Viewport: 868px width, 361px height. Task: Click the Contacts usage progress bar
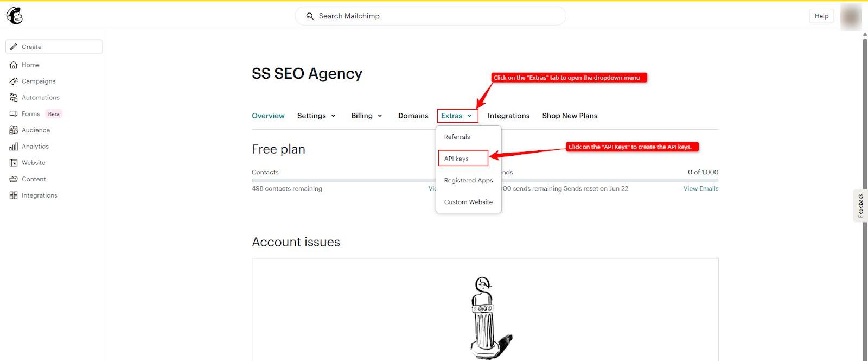click(343, 180)
